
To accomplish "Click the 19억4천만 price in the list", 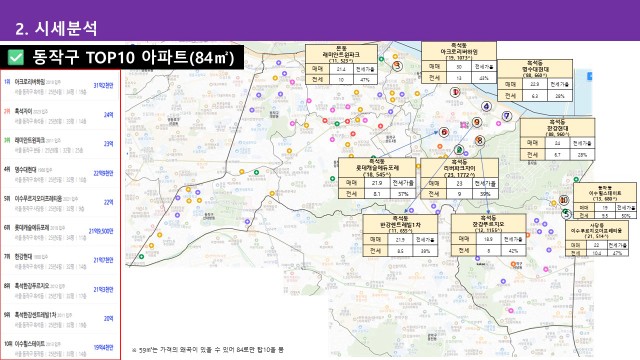I will point(103,347).
